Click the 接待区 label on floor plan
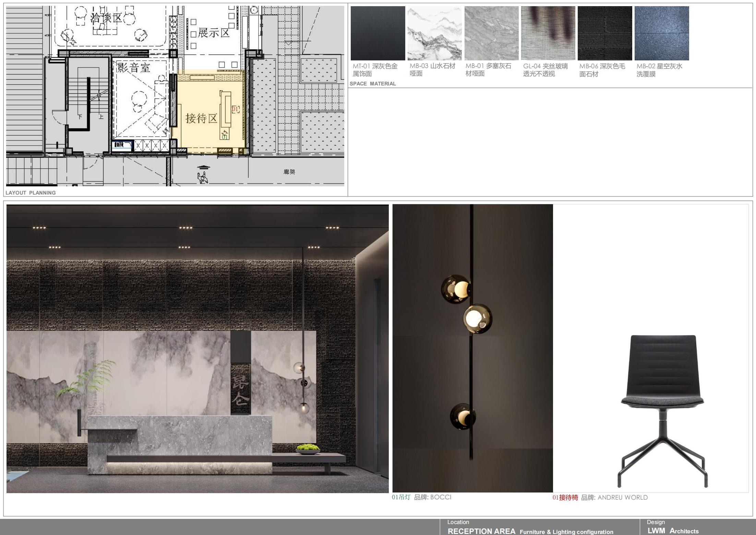The height and width of the screenshot is (535, 756). (201, 118)
